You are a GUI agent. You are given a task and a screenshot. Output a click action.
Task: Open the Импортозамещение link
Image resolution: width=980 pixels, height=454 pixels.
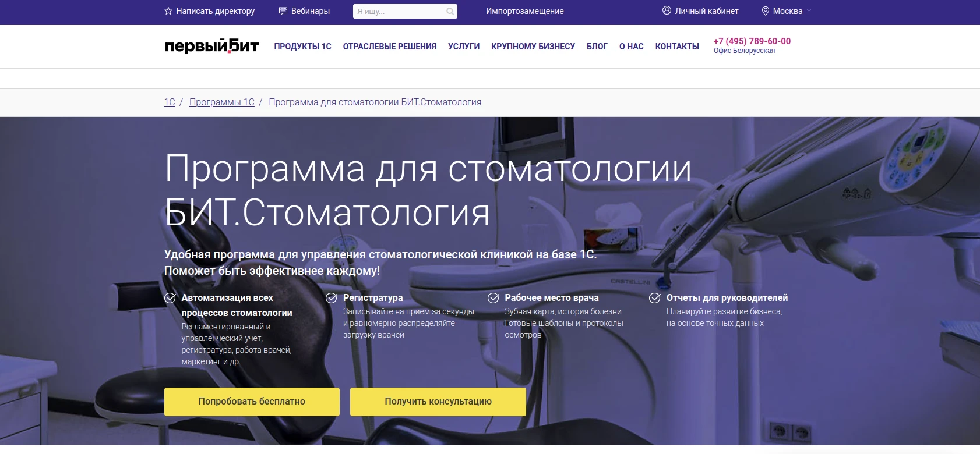pyautogui.click(x=525, y=11)
